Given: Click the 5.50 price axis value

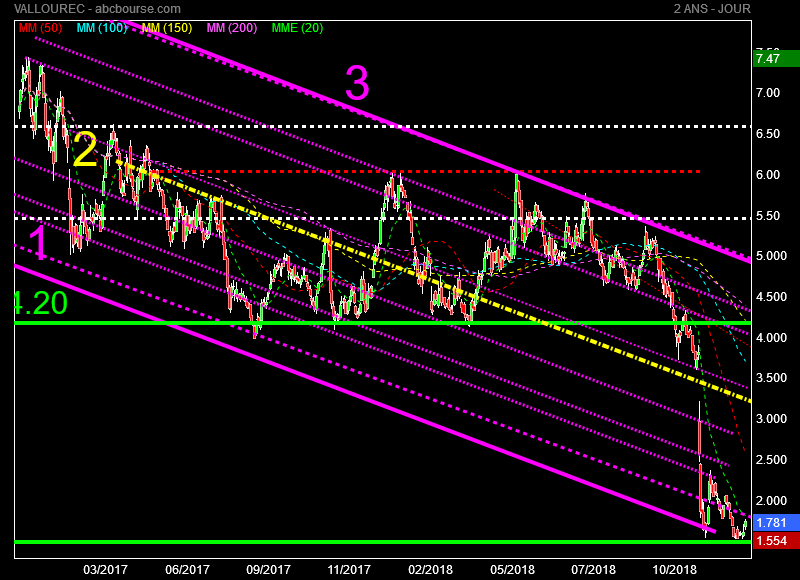Looking at the screenshot, I should pyautogui.click(x=768, y=215).
